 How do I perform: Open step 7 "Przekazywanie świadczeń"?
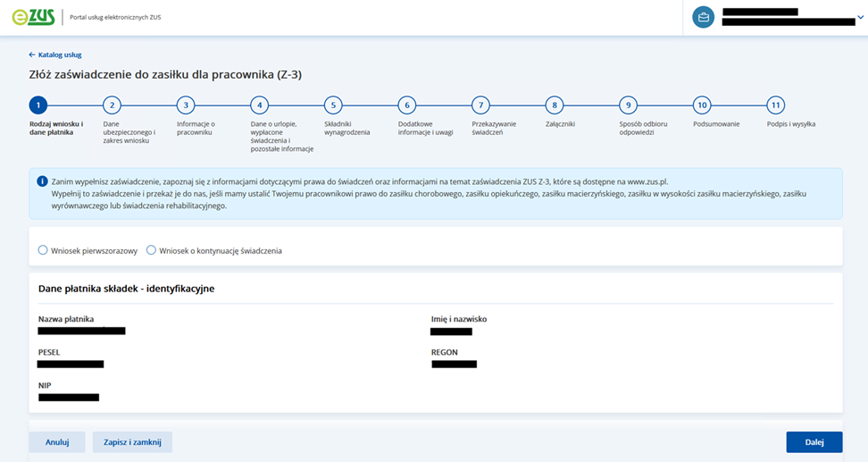point(480,105)
